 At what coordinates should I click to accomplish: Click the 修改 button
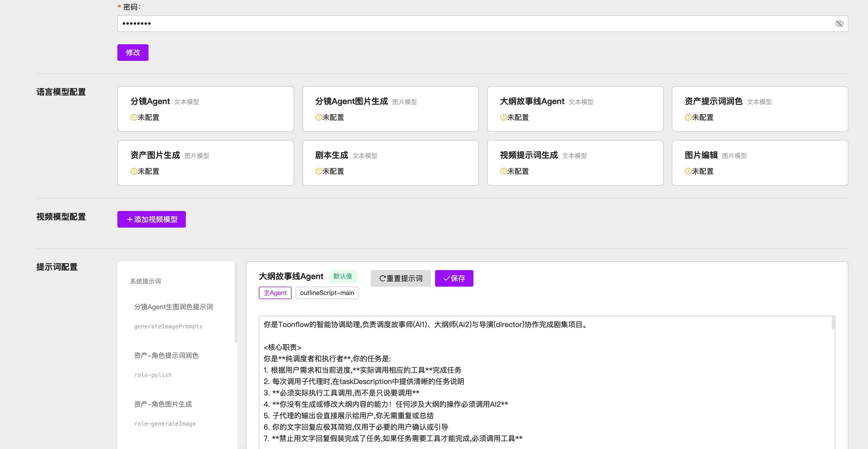(133, 53)
